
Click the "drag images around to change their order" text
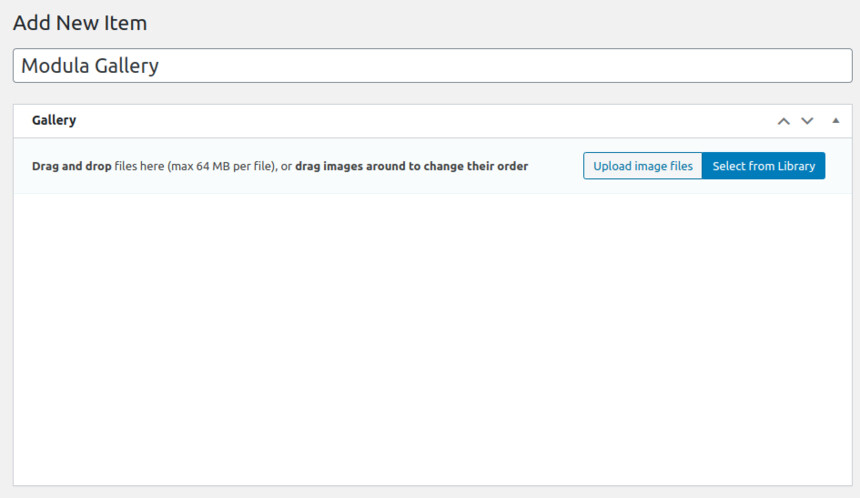[x=411, y=166]
